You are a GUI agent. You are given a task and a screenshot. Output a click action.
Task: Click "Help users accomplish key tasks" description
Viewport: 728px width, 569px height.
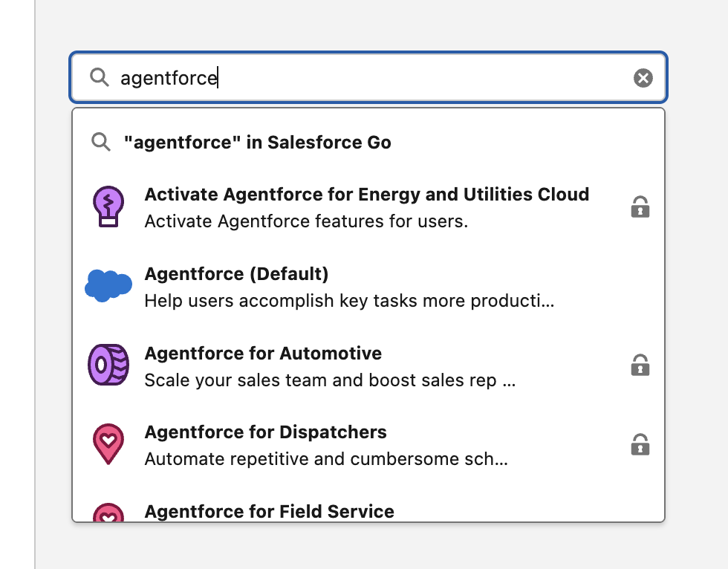coord(349,301)
